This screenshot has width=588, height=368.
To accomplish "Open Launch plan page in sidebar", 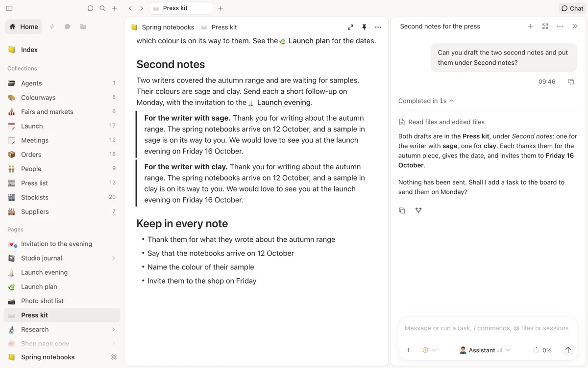I will pos(62,287).
